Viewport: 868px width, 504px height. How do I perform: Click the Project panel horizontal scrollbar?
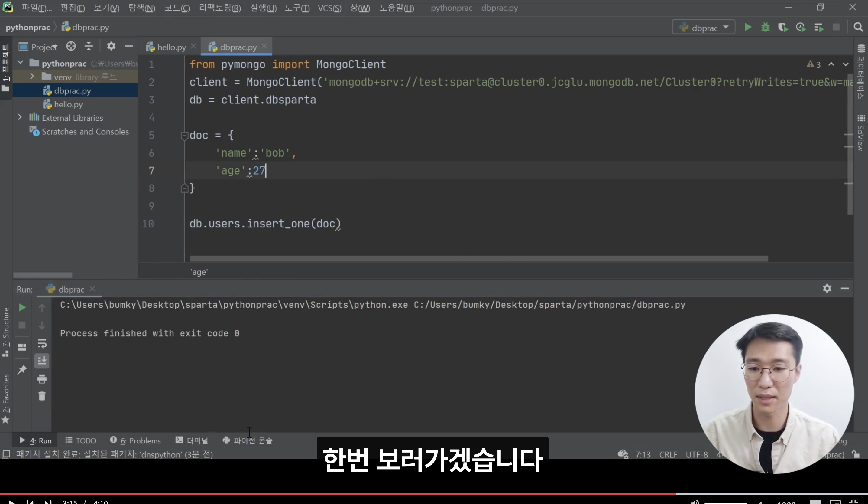(43, 275)
